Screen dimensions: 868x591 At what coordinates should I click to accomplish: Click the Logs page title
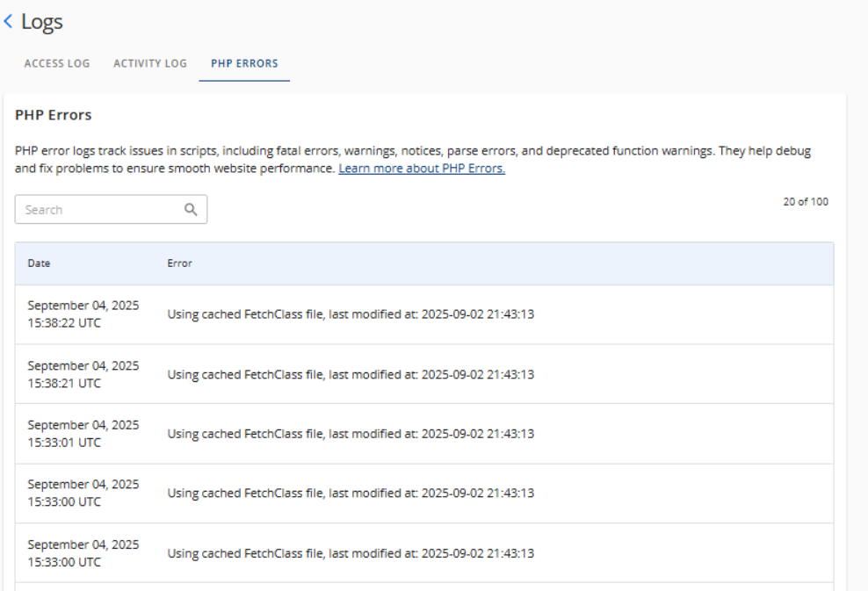[40, 21]
